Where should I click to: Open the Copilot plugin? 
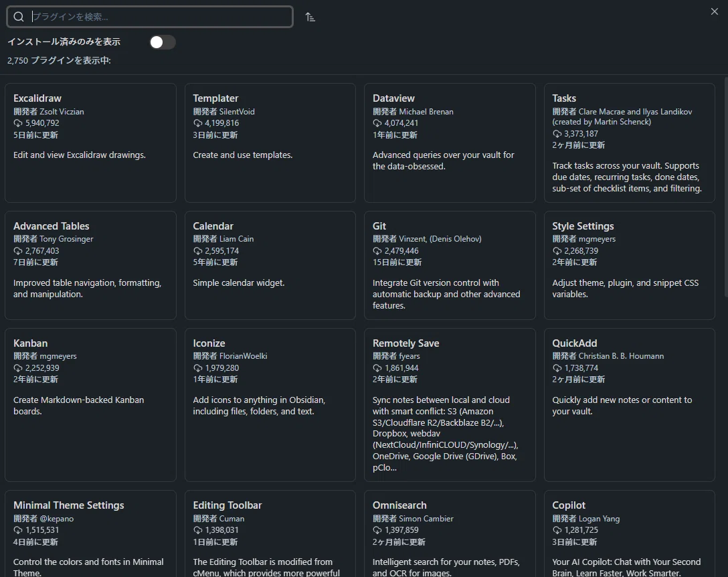(630, 533)
